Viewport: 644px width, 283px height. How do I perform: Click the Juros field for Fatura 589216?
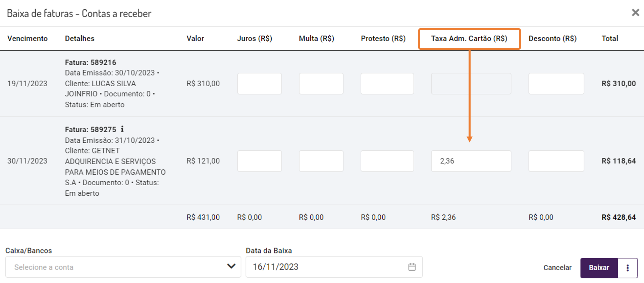pyautogui.click(x=259, y=84)
